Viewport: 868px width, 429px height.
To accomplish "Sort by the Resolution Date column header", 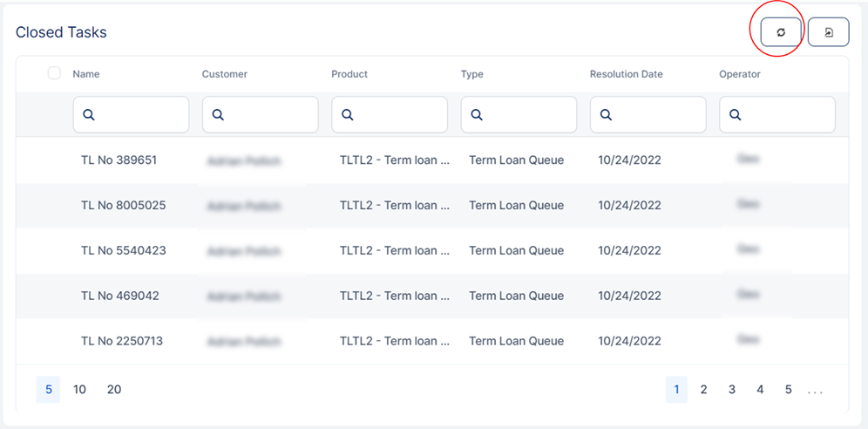I will click(626, 74).
